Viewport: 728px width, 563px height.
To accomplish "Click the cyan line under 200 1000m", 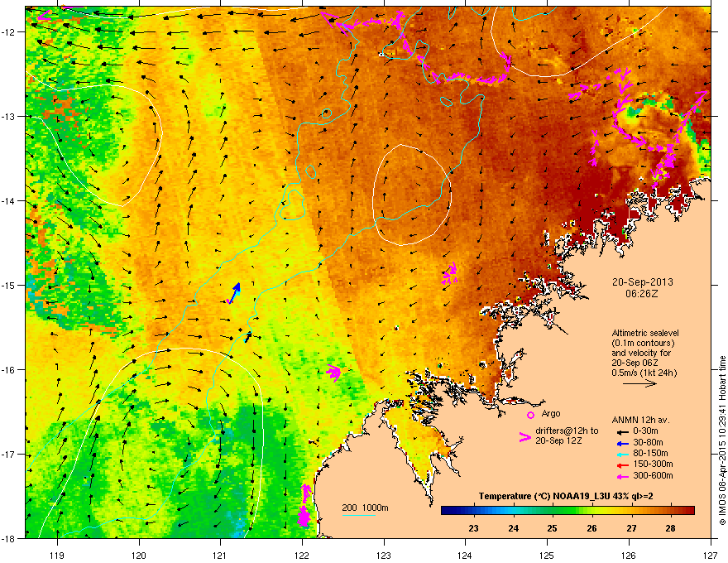I will click(x=358, y=515).
